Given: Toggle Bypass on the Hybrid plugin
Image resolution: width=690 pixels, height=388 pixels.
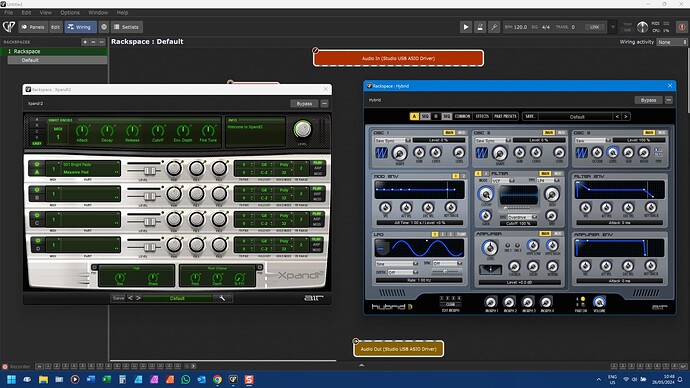Looking at the screenshot, I should tap(648, 100).
